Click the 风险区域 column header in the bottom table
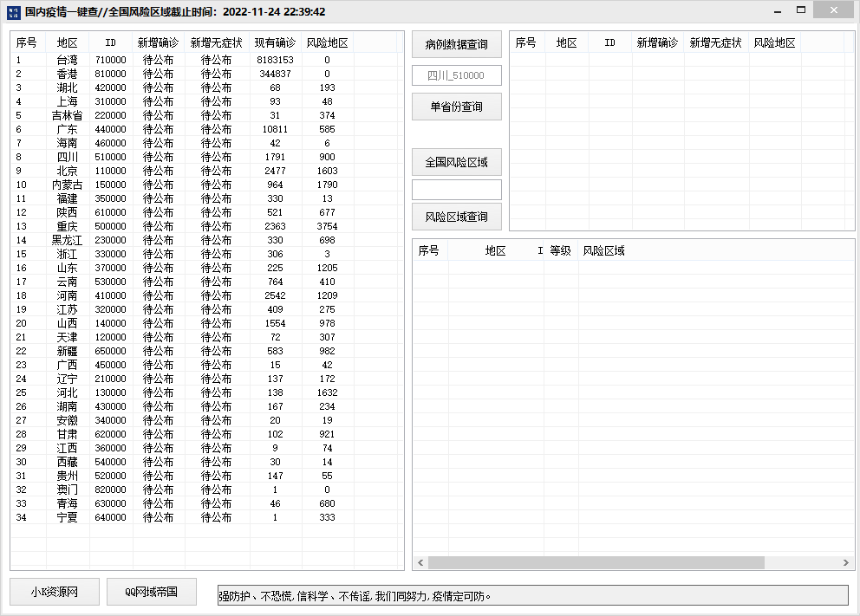 pyautogui.click(x=604, y=251)
